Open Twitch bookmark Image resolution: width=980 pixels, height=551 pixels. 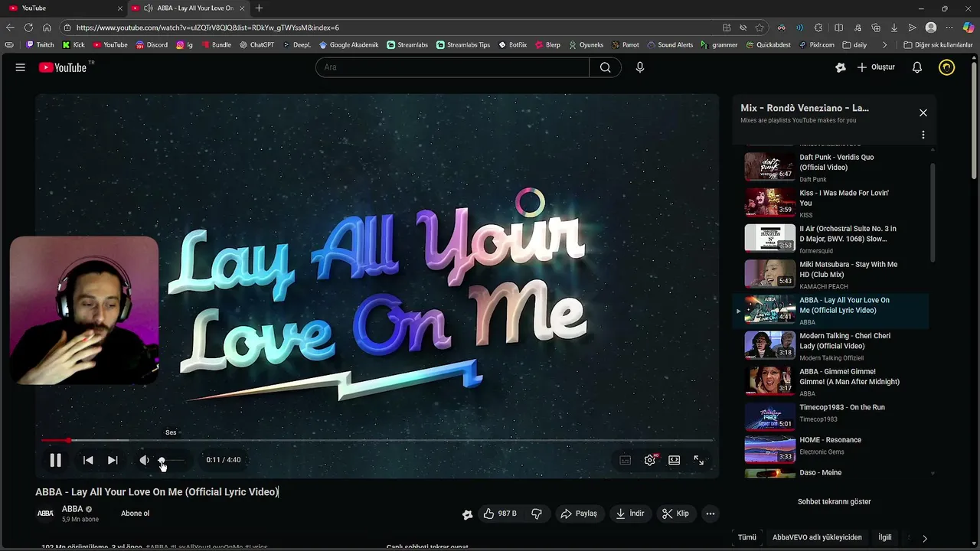pos(40,44)
